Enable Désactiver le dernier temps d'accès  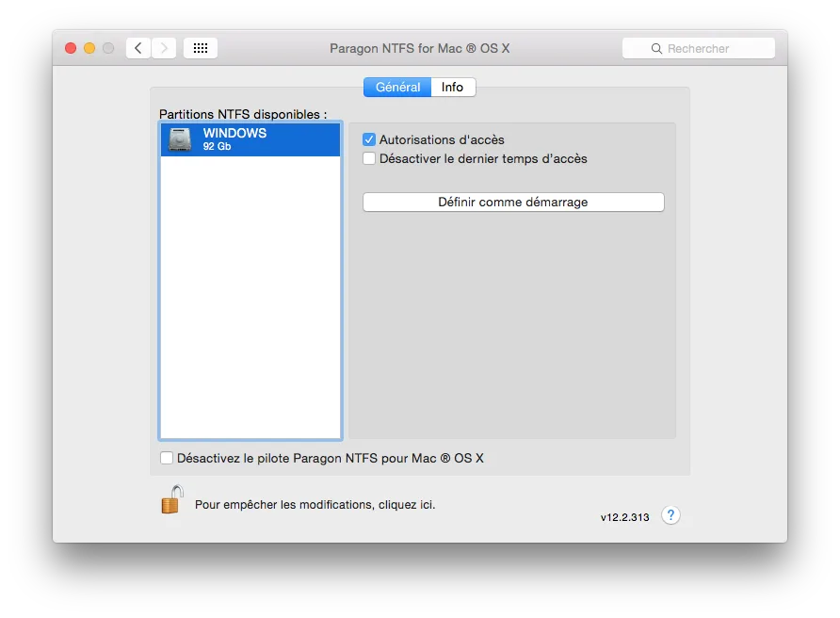pyautogui.click(x=368, y=158)
